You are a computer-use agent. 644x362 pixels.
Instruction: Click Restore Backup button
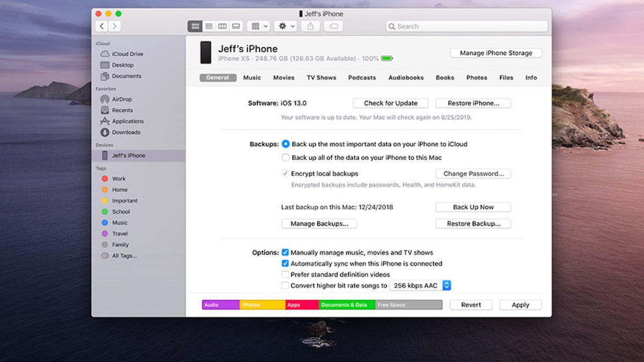(x=473, y=224)
